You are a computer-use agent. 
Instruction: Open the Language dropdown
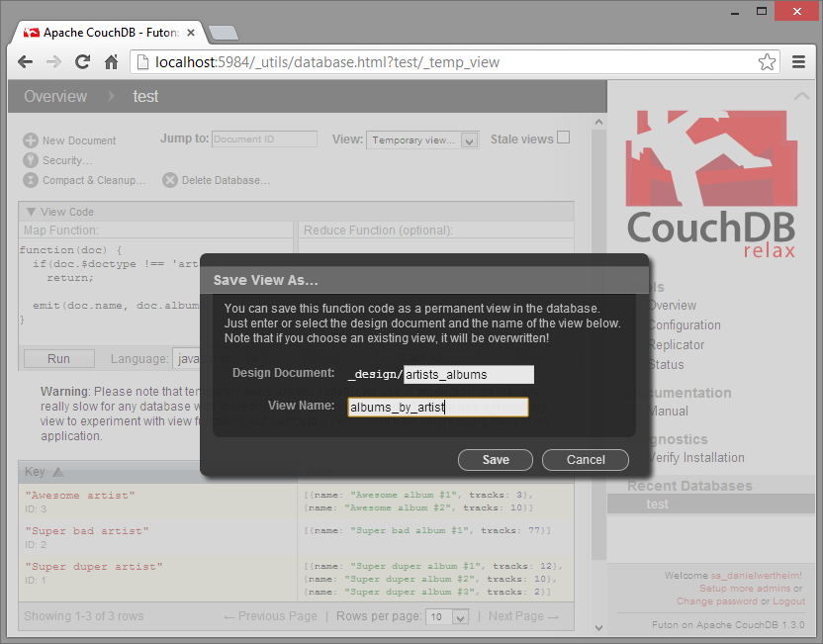218,358
